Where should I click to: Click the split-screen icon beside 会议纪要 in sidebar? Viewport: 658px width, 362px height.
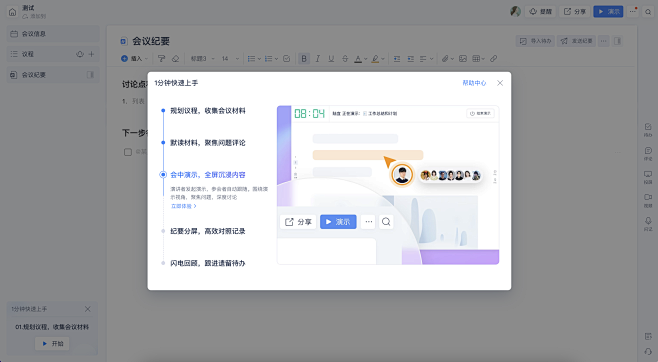point(90,75)
